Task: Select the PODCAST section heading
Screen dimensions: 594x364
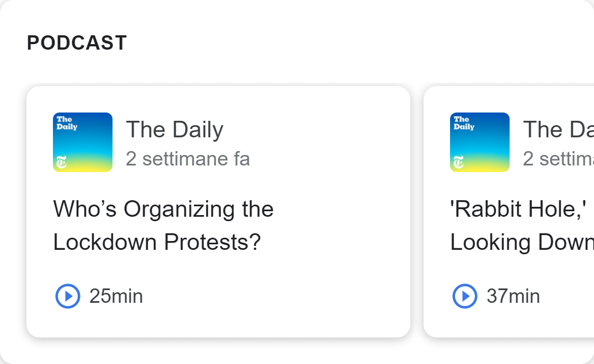Action: click(x=77, y=43)
